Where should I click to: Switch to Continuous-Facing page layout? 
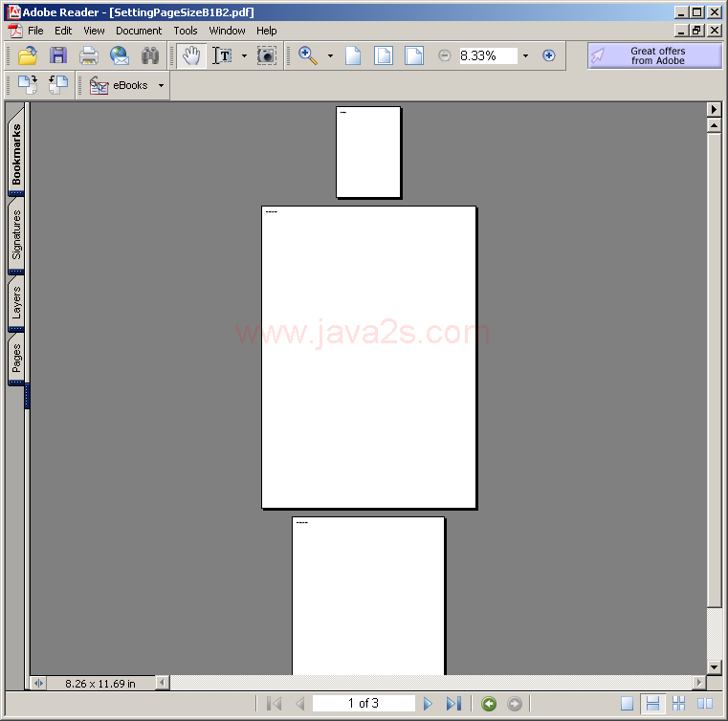pos(679,704)
